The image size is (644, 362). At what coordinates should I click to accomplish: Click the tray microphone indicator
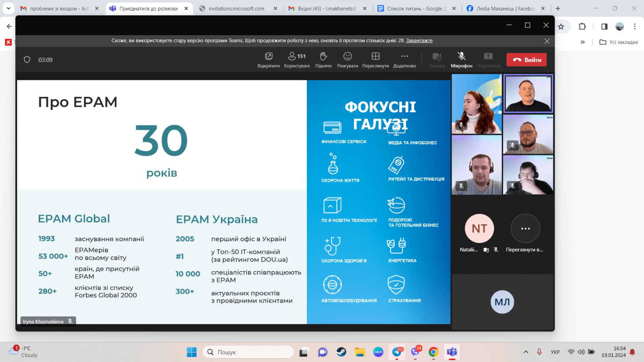point(539,352)
